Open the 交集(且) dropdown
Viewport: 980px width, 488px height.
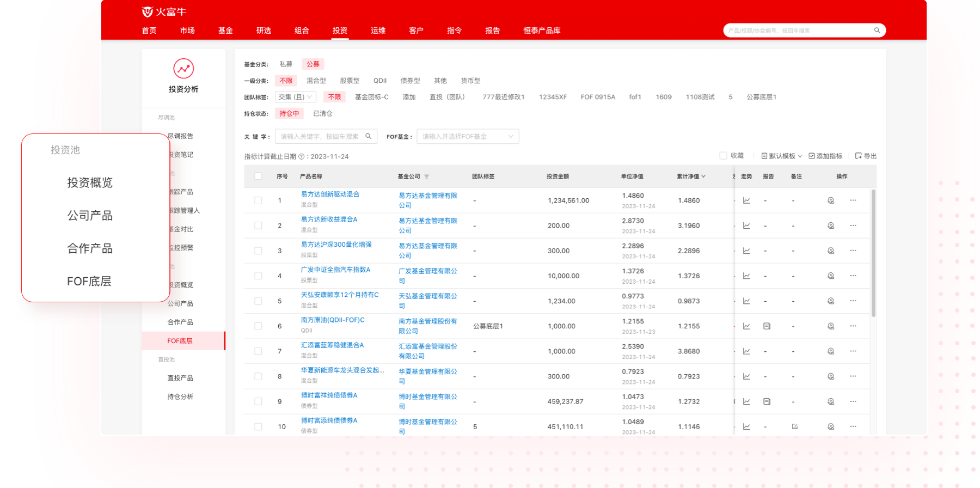[x=295, y=97]
